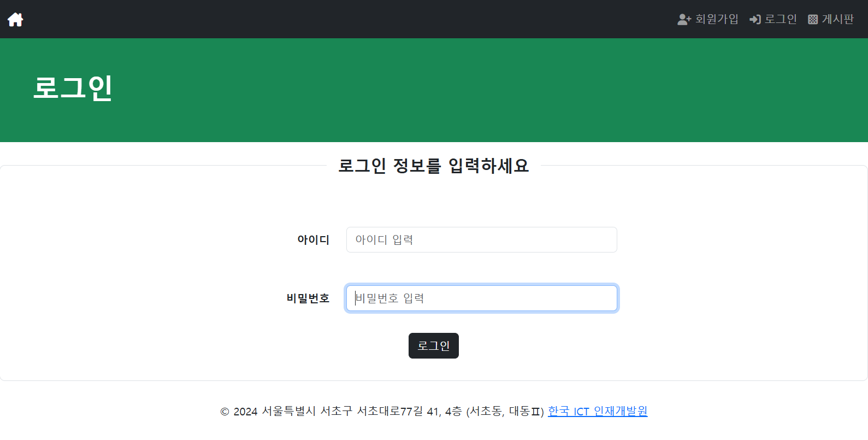This screenshot has width=868, height=440.
Task: Click the user-plus icon beside 회원가입
Action: click(684, 20)
